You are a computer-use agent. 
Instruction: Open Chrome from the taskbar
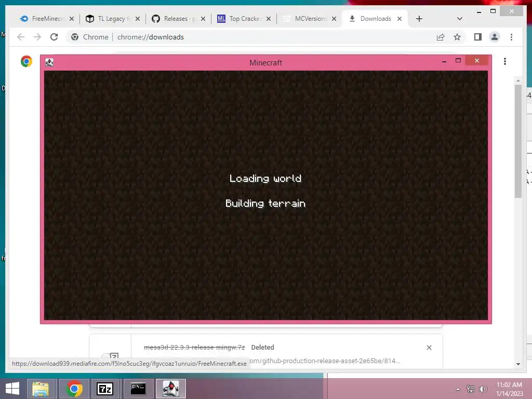pyautogui.click(x=74, y=389)
